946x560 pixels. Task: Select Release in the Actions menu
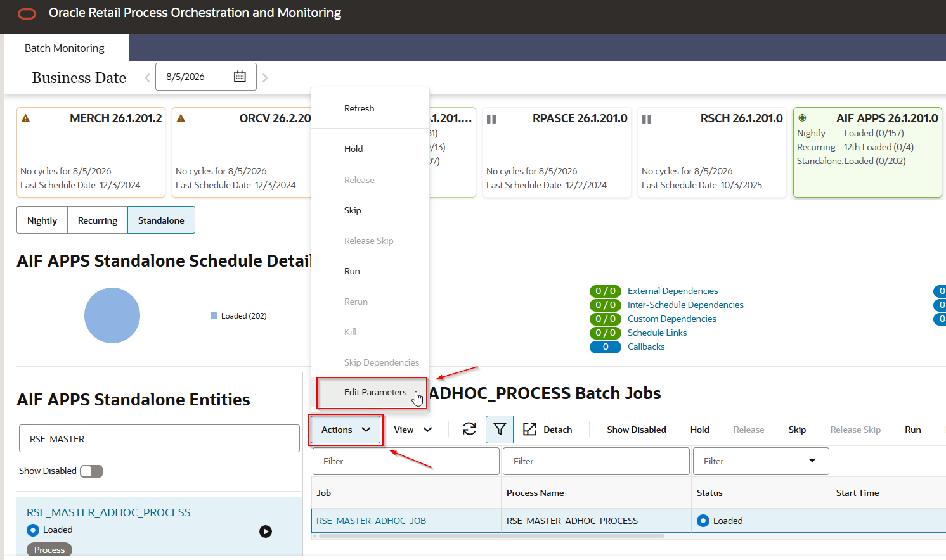point(359,180)
